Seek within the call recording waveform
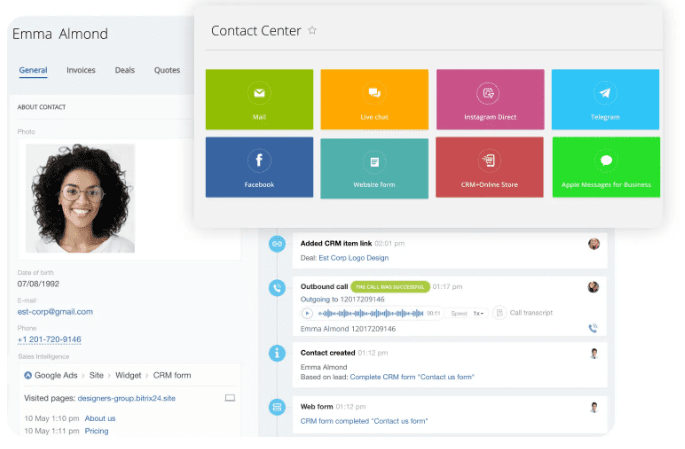This screenshot has width=685, height=449. pos(371,313)
